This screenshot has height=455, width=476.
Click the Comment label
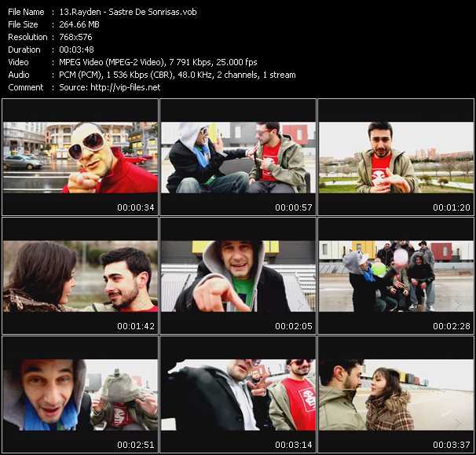26,87
